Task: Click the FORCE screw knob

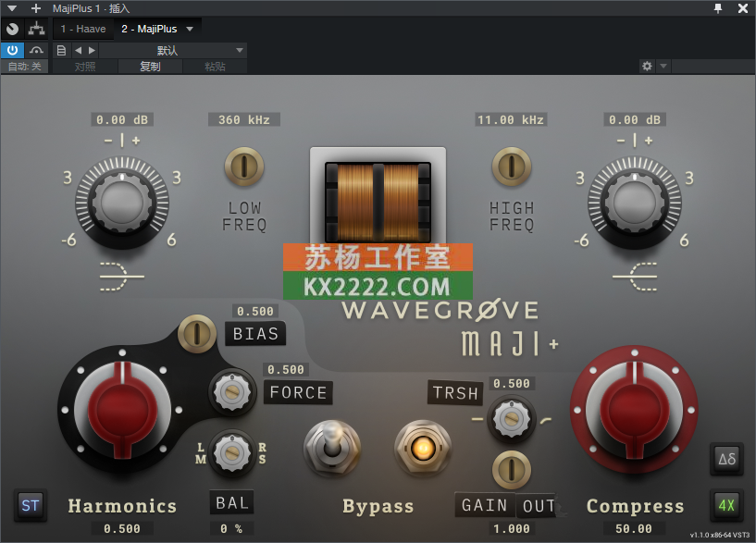Action: tap(232, 392)
